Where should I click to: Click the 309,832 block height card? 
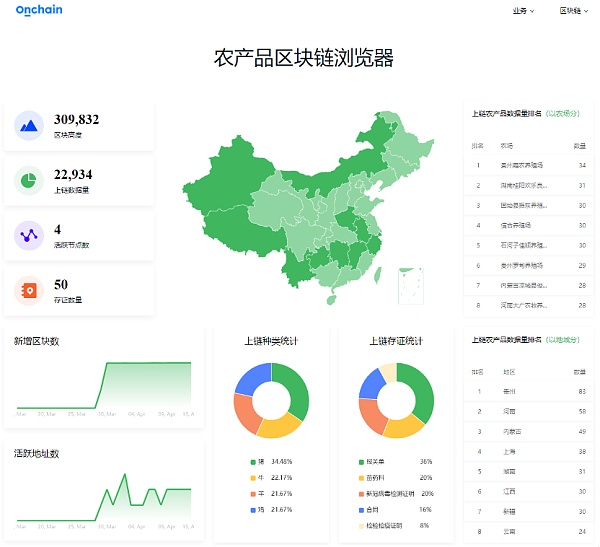79,125
